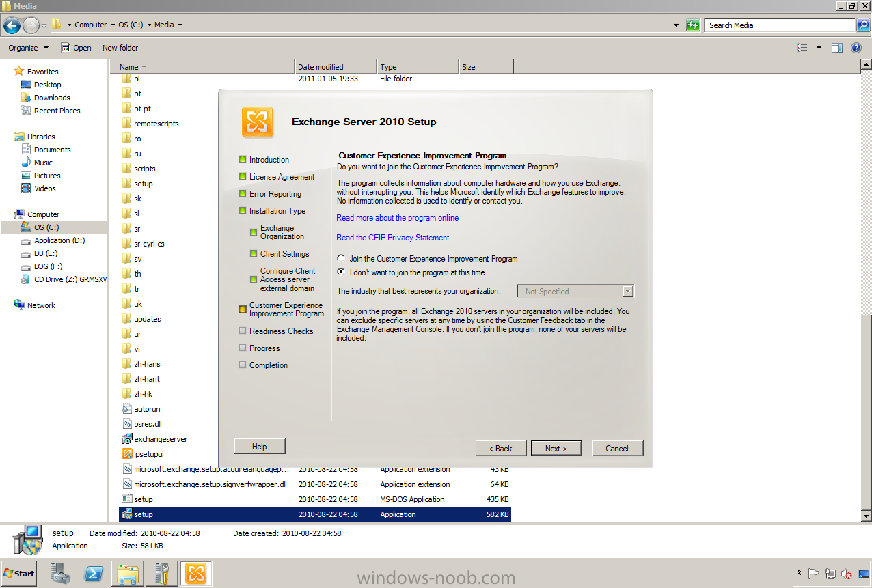This screenshot has height=588, width=872.
Task: Click New folder in the toolbar
Action: 120,48
